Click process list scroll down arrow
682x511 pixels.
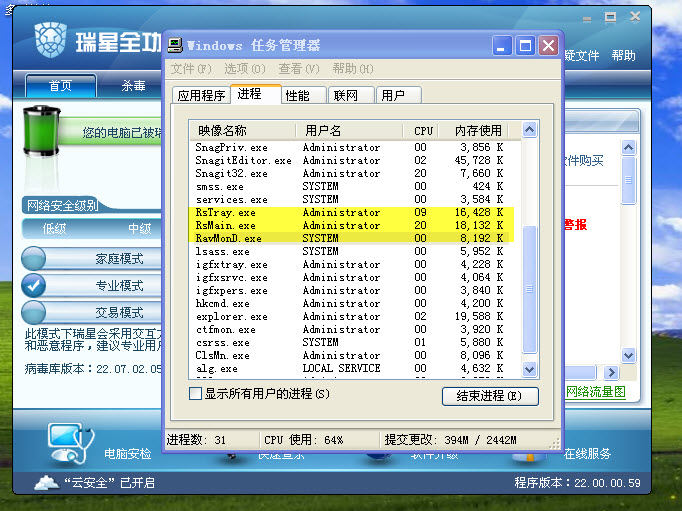(x=529, y=370)
